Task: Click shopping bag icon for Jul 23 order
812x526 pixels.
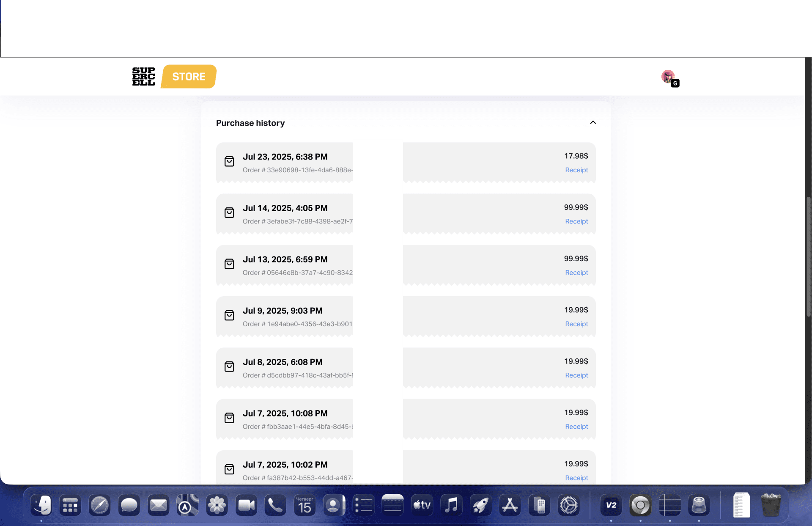Action: pyautogui.click(x=229, y=161)
